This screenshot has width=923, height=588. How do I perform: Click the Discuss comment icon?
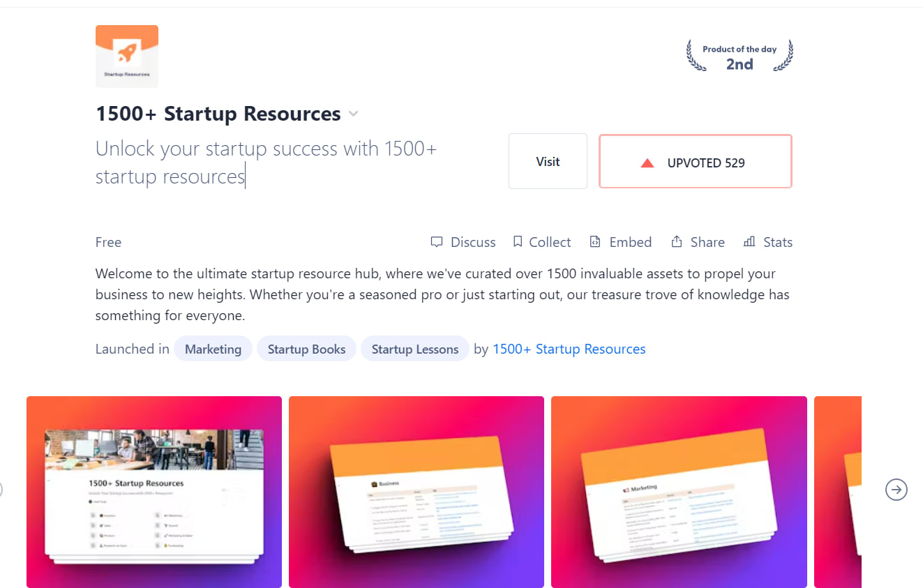coord(437,242)
